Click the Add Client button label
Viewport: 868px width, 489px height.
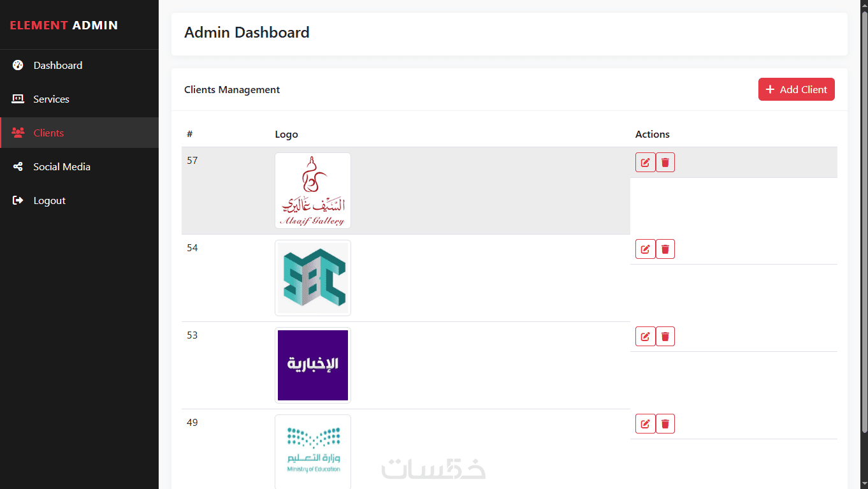(803, 89)
